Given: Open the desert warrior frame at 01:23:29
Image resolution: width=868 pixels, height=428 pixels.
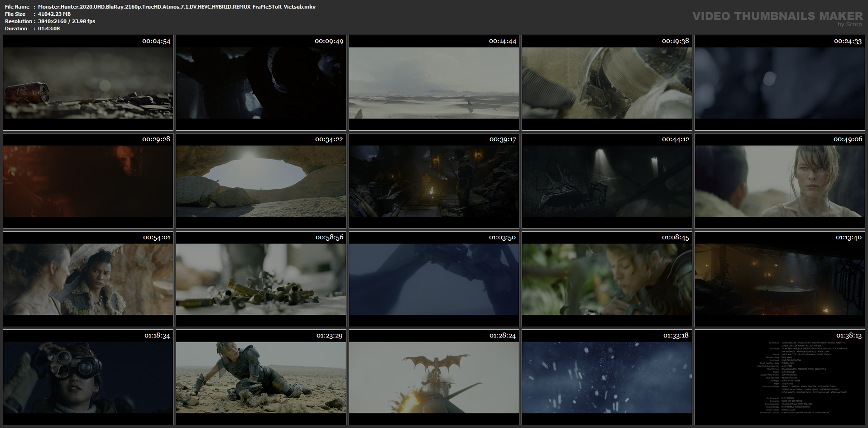Looking at the screenshot, I should (261, 377).
